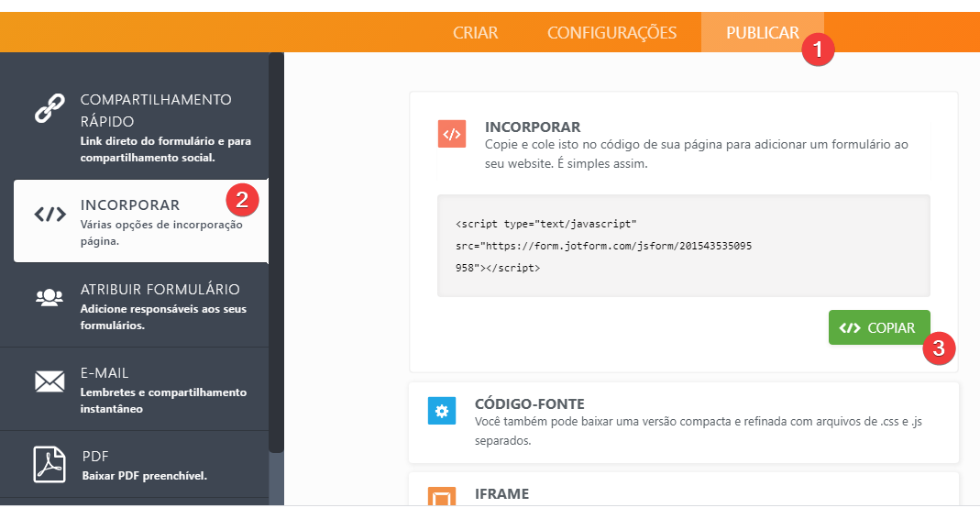Click the chain link icon for Compartilhamento Rápido
Image resolution: width=980 pixels, height=508 pixels.
(50, 108)
